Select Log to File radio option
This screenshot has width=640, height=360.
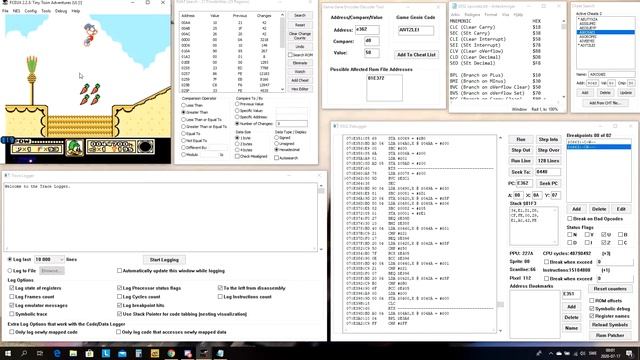(10, 271)
